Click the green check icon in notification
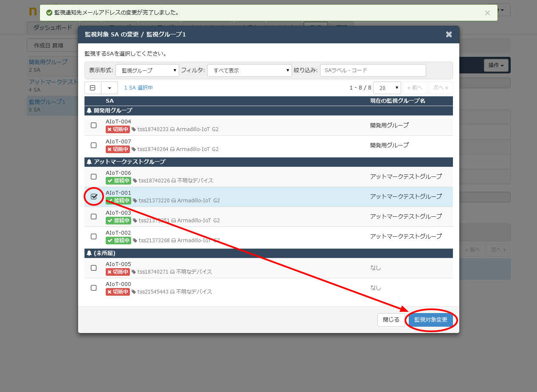 [49, 13]
